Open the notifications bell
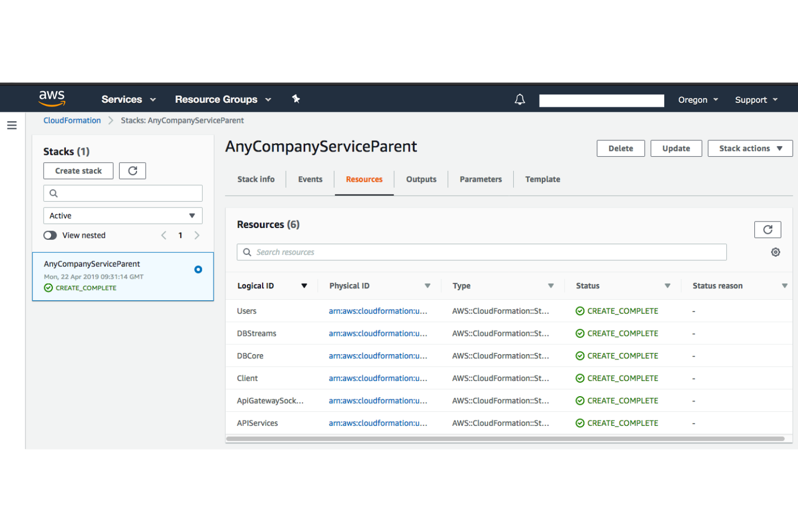Image resolution: width=798 pixels, height=532 pixels. [519, 99]
